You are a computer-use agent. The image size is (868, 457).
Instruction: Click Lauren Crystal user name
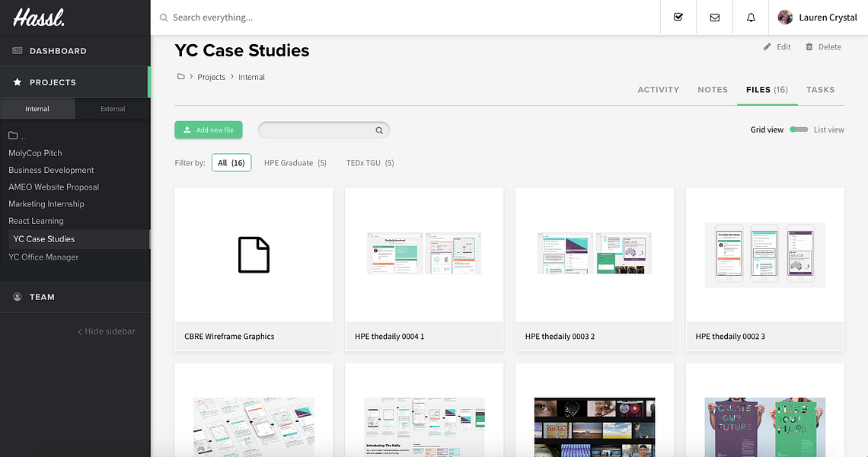point(828,18)
